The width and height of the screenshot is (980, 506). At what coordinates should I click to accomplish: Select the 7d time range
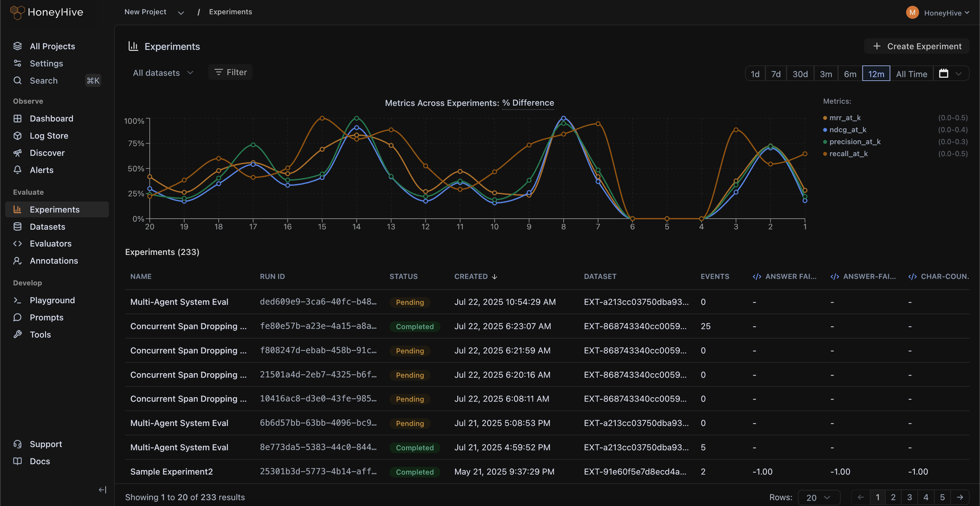click(x=776, y=74)
